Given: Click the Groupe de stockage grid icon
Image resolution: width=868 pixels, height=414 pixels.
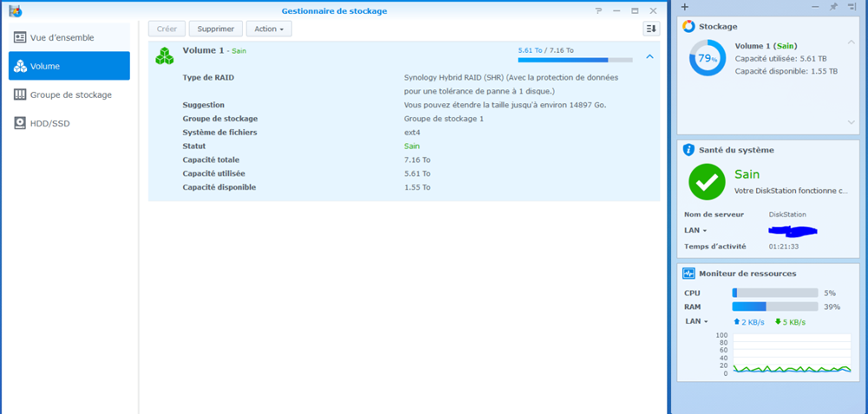Looking at the screenshot, I should (20, 94).
